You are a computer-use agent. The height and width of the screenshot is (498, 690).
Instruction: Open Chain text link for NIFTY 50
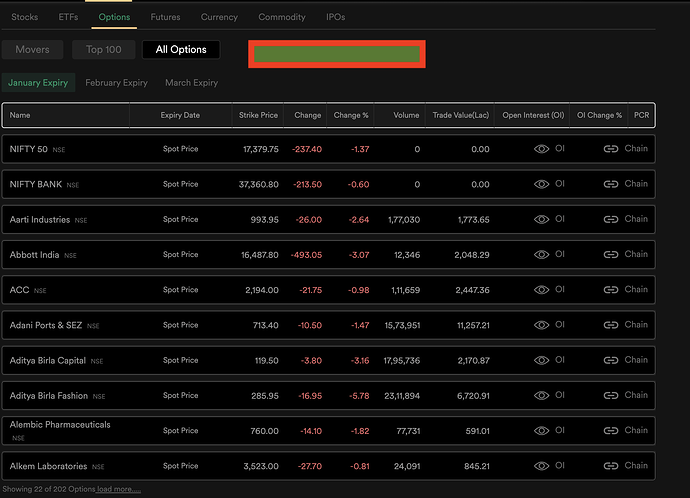(x=636, y=149)
